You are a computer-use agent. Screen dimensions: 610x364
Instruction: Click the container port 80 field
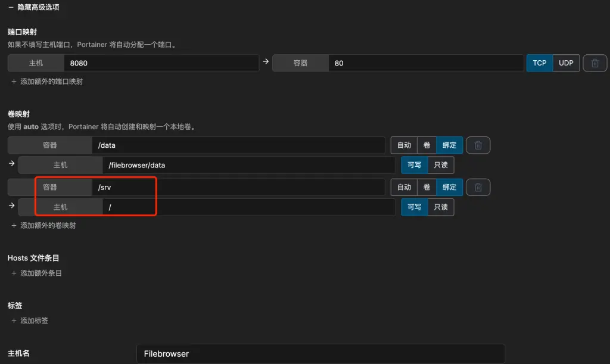click(425, 63)
